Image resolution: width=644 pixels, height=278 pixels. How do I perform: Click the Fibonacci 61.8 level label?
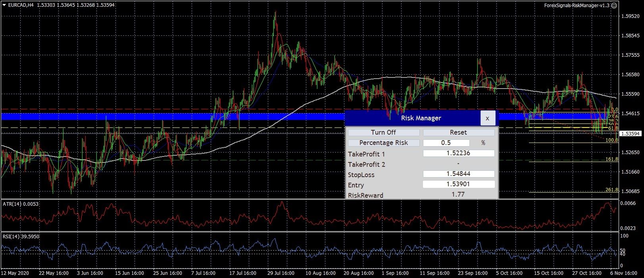coord(613,128)
